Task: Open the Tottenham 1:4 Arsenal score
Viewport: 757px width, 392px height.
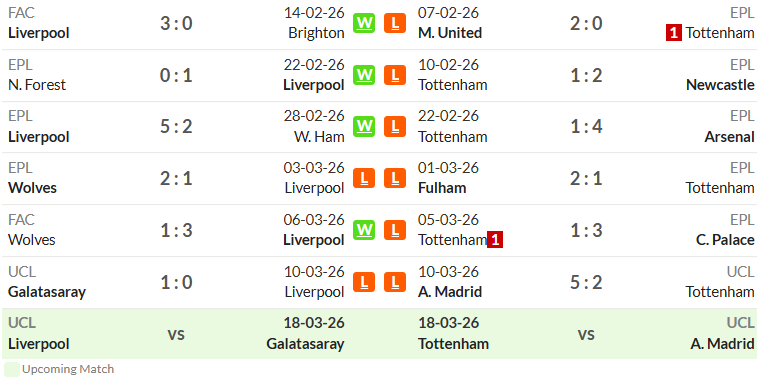Action: tap(586, 126)
